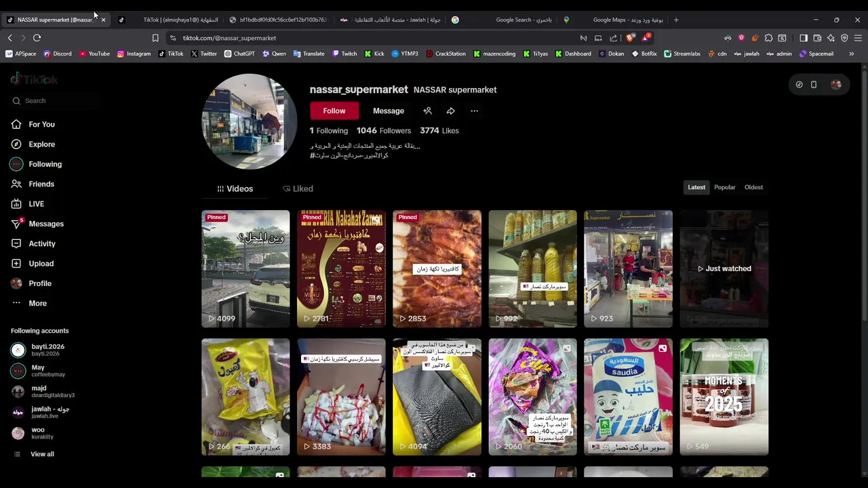
Task: Open the ChatGPT bookmark
Action: pyautogui.click(x=239, y=54)
